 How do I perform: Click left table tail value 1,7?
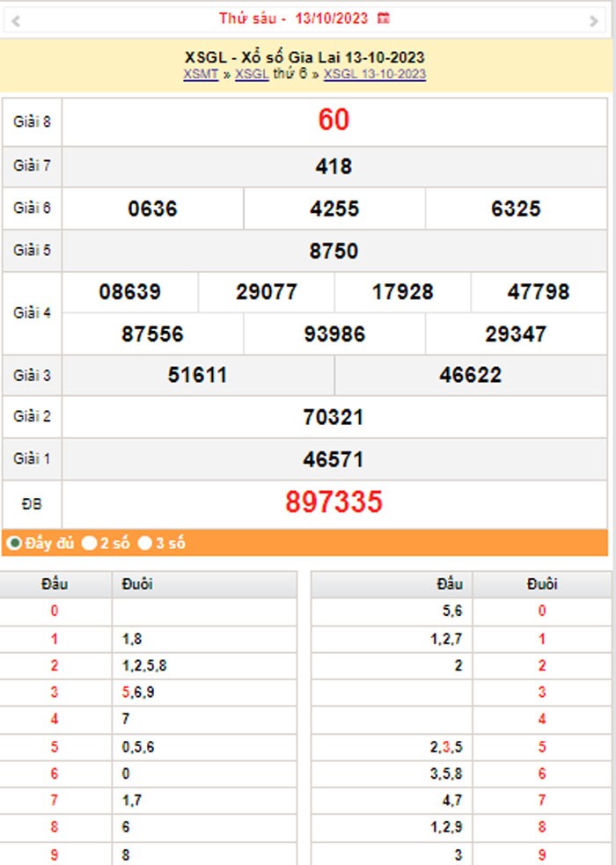132,800
